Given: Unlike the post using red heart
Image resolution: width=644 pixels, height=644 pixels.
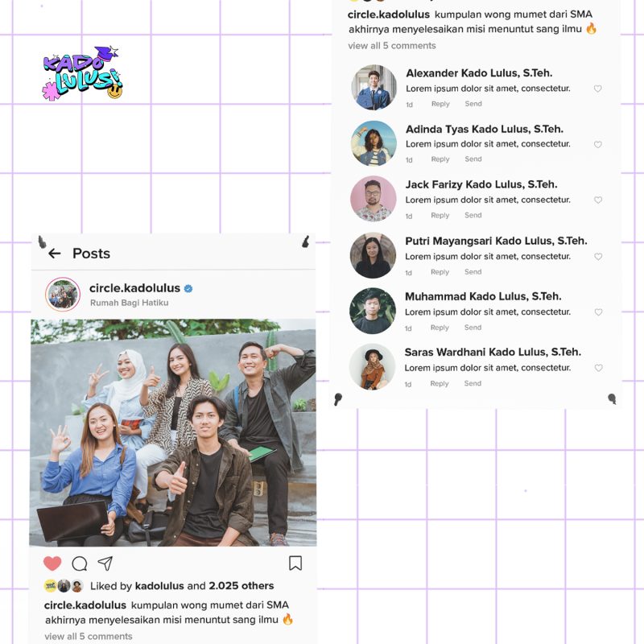Looking at the screenshot, I should click(52, 563).
